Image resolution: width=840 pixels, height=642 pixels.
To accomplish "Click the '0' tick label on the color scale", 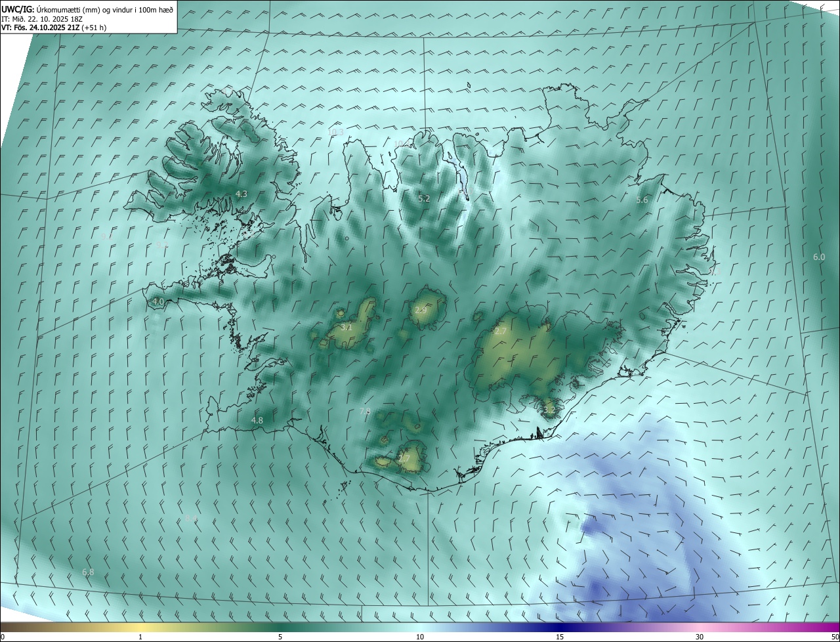I will 3,637.
